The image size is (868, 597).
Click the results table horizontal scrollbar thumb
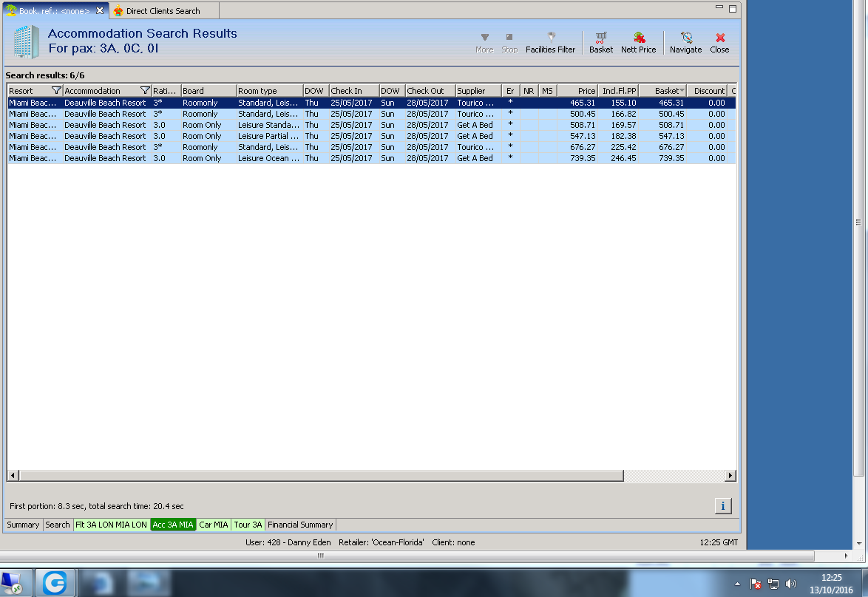tap(321, 475)
